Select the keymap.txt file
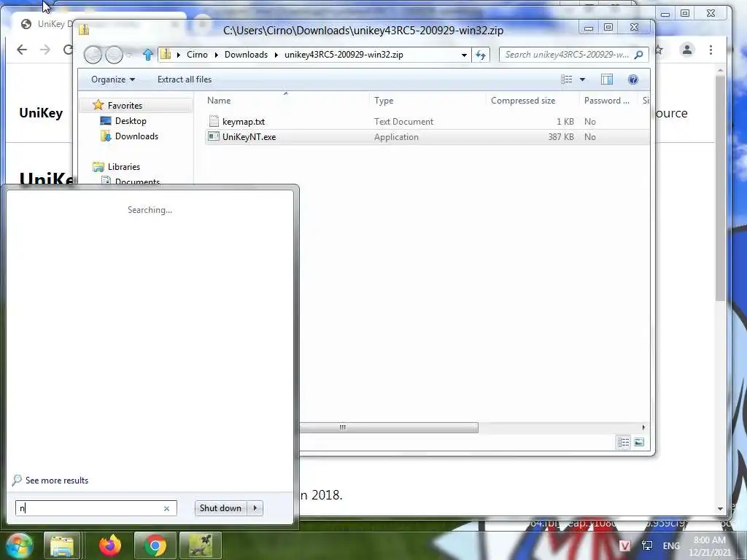 point(244,122)
